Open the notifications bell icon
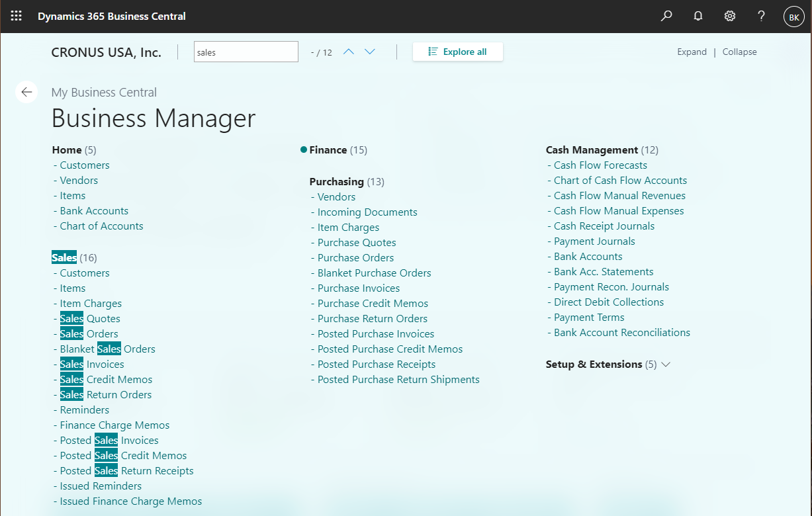The width and height of the screenshot is (812, 516). tap(698, 16)
